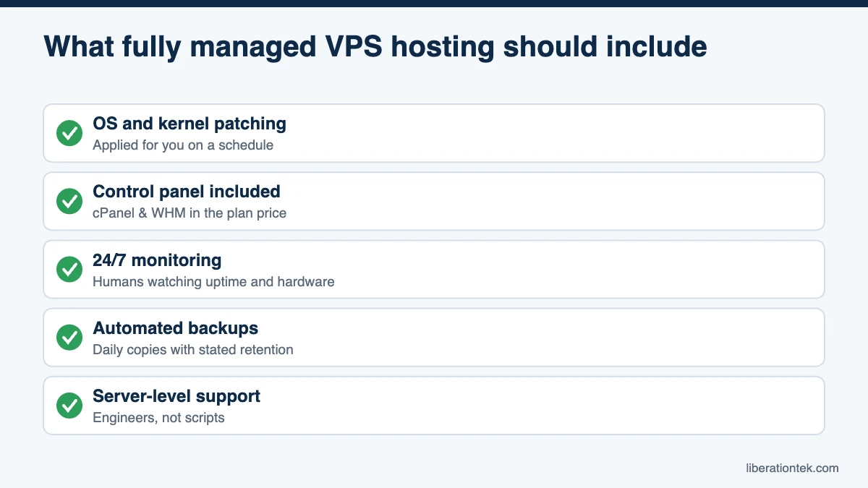
Task: Select the "24/7 monitoring" title
Action: [157, 260]
